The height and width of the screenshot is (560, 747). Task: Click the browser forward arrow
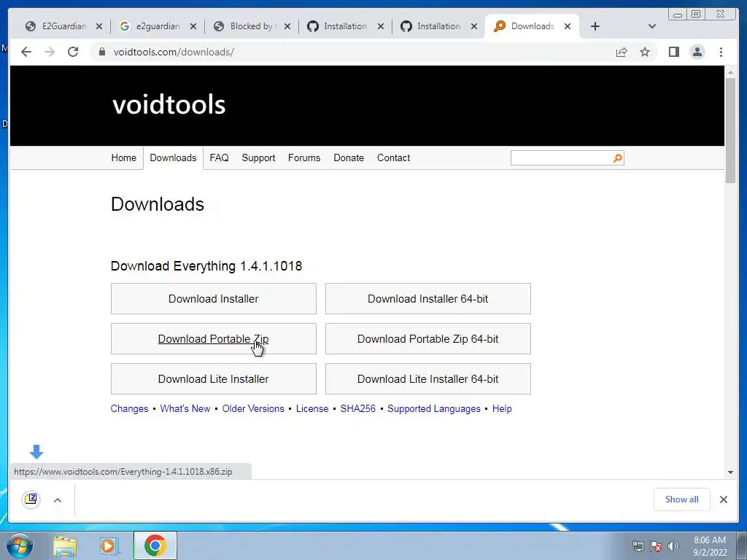[50, 52]
